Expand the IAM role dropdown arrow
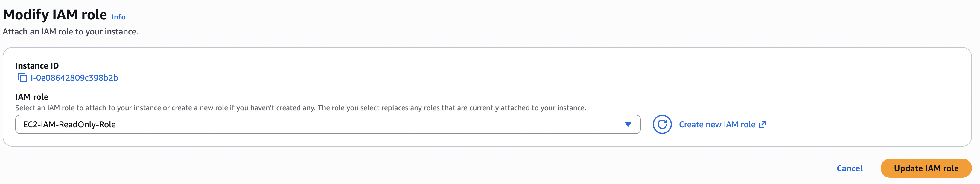 (628, 125)
